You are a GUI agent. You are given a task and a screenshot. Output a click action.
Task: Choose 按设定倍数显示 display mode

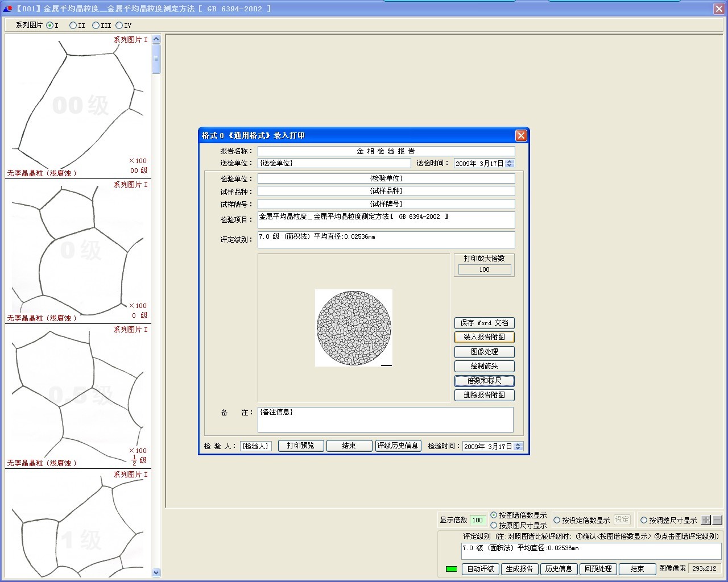(x=557, y=520)
